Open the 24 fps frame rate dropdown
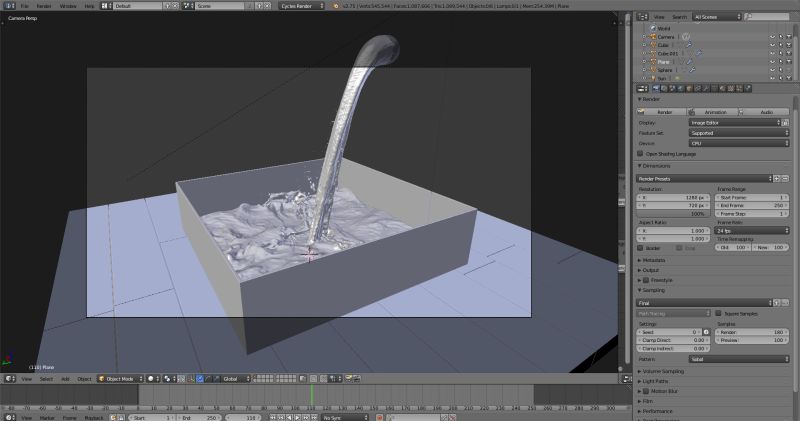 click(752, 231)
